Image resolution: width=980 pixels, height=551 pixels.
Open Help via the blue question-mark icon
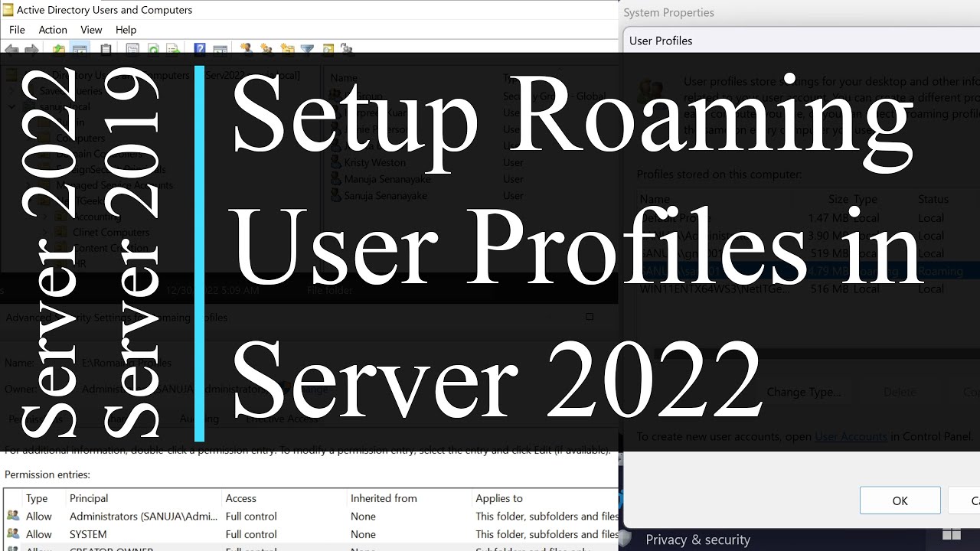click(200, 50)
